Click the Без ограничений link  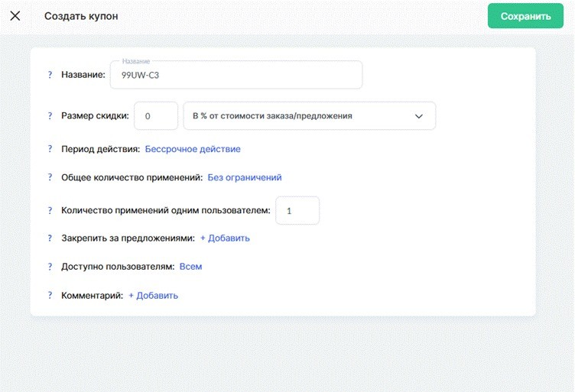[245, 177]
